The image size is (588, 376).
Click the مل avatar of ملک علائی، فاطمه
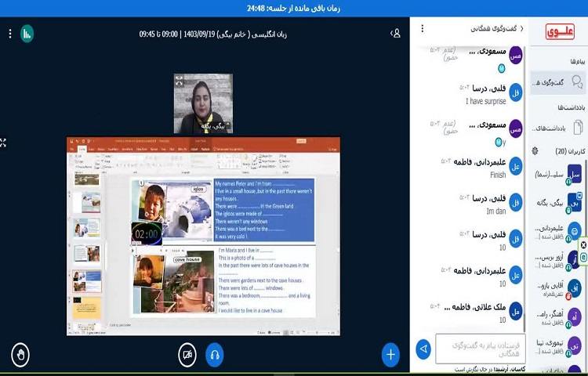click(x=516, y=311)
